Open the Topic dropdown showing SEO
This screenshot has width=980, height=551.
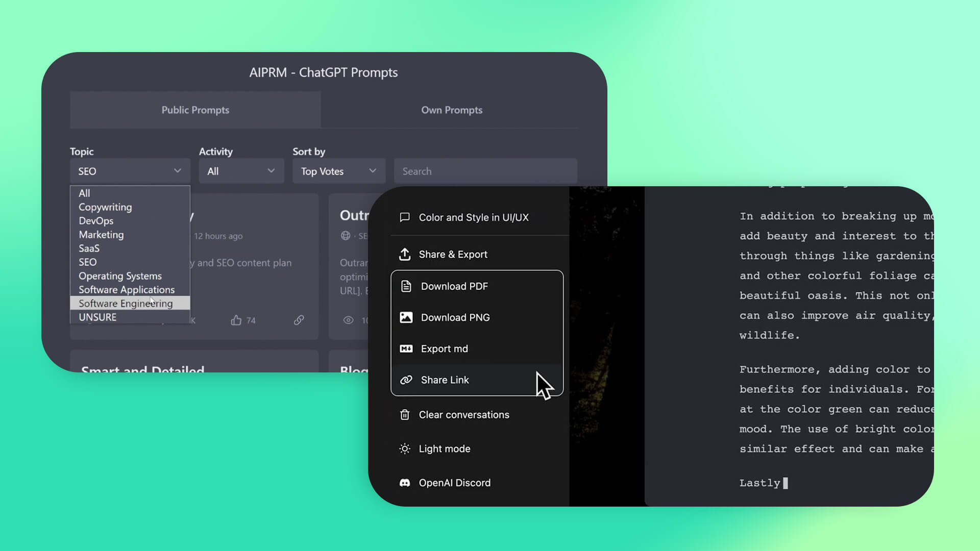[129, 171]
